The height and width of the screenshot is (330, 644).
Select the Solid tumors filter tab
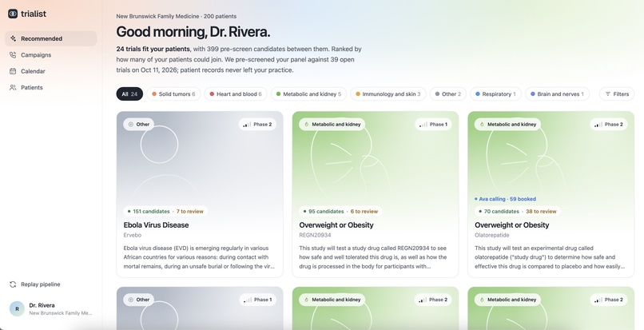pyautogui.click(x=173, y=94)
